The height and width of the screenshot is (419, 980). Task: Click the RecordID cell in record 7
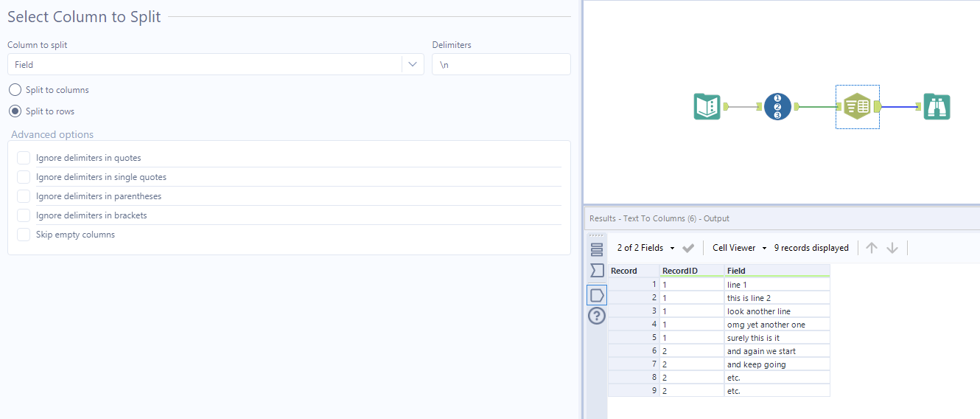(x=692, y=364)
